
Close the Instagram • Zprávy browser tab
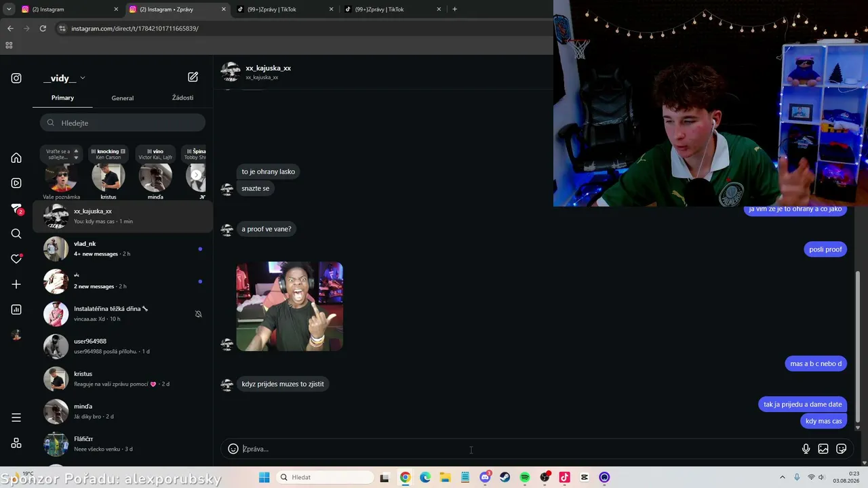223,9
